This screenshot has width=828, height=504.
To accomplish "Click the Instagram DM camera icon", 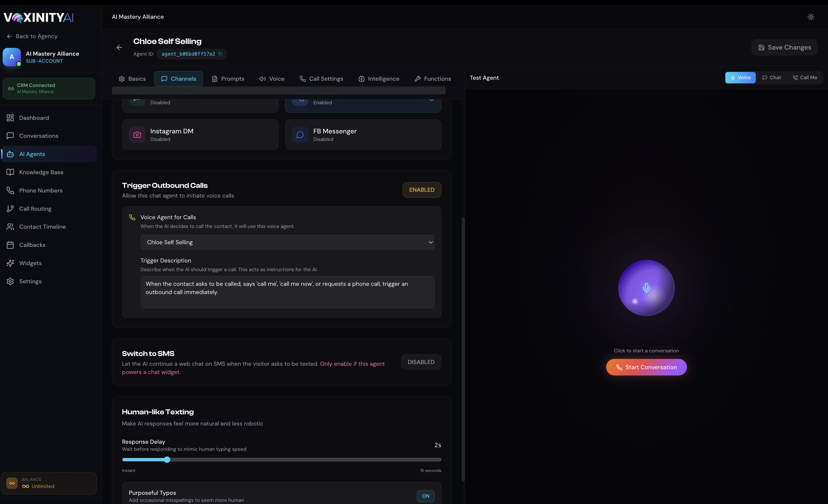I will 137,135.
